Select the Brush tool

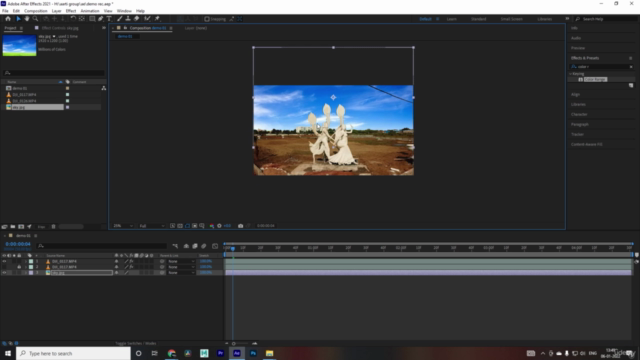point(120,19)
